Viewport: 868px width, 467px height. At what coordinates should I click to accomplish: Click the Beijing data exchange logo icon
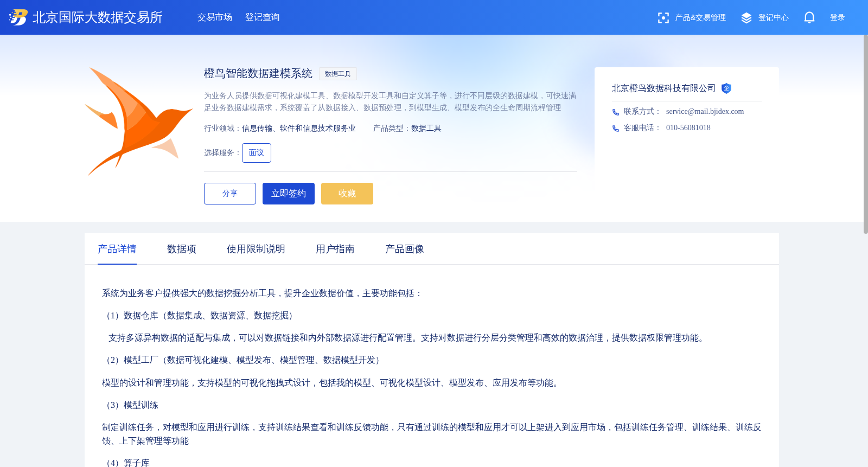18,17
